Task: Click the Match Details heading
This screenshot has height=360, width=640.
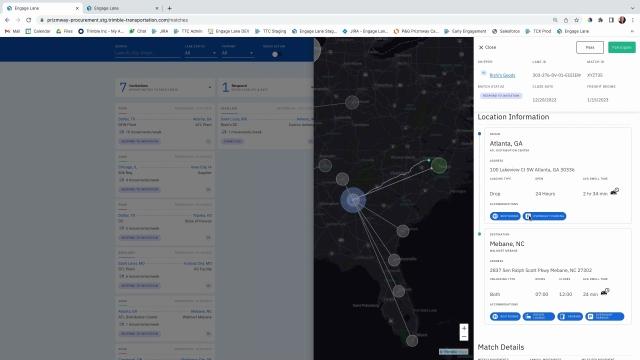Action: tap(501, 347)
